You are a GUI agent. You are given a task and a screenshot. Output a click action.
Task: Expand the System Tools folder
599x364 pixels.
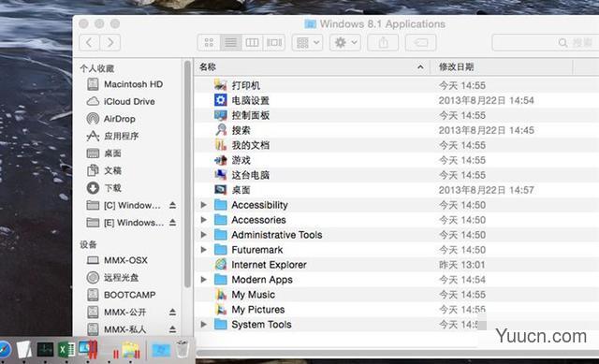click(x=204, y=325)
